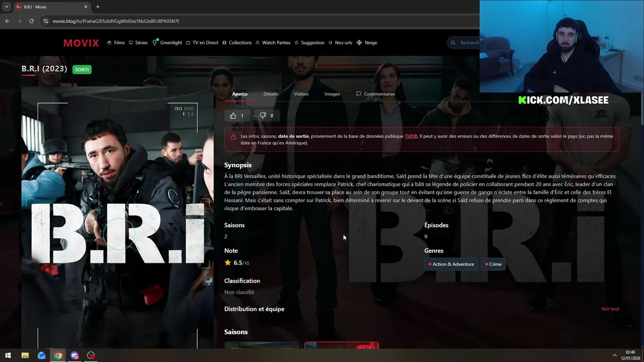This screenshot has height=362, width=644.
Task: Switch to the Vidéos tab
Action: tap(301, 94)
